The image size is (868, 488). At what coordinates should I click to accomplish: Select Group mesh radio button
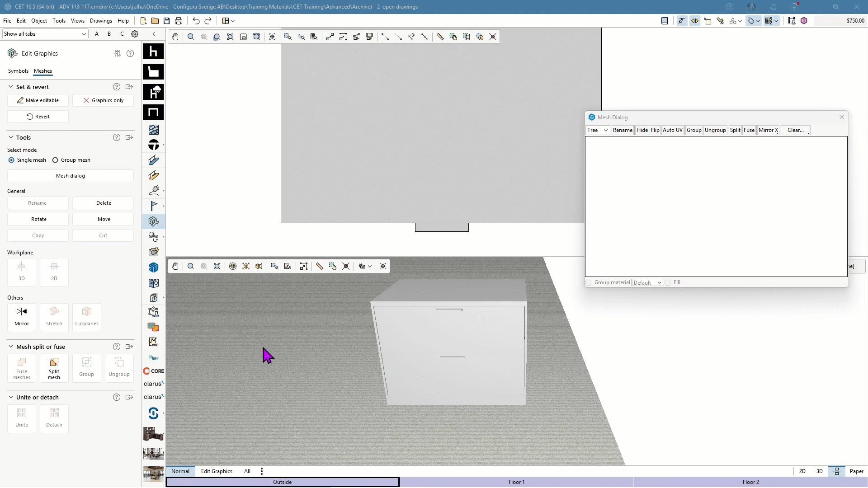[55, 160]
